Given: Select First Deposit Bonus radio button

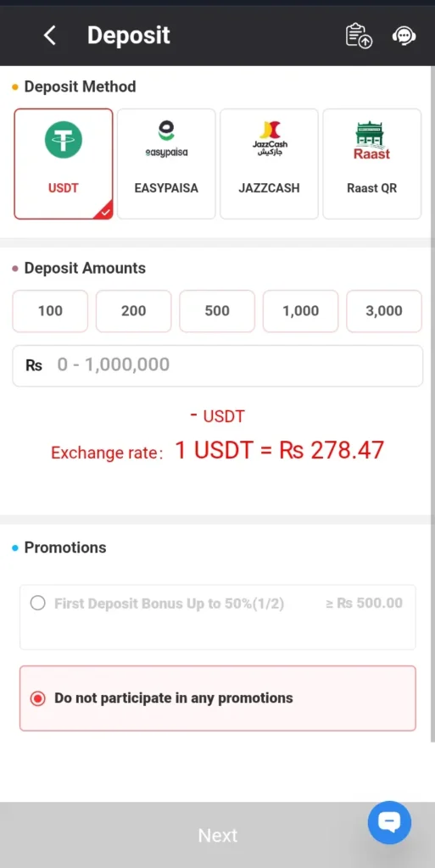Looking at the screenshot, I should click(37, 603).
